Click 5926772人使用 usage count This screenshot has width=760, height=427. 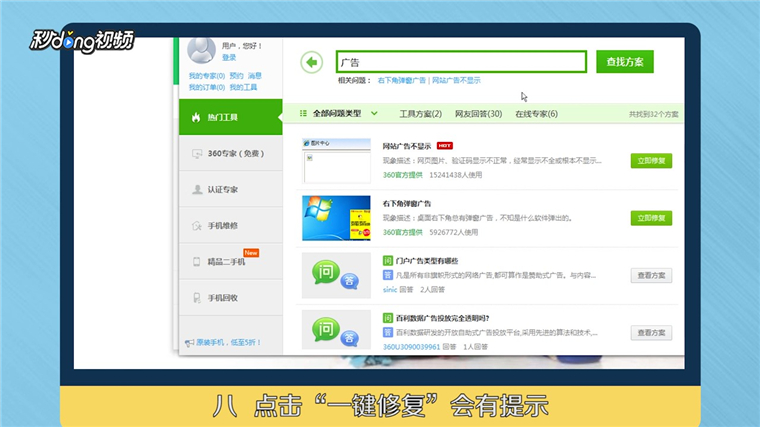click(454, 232)
